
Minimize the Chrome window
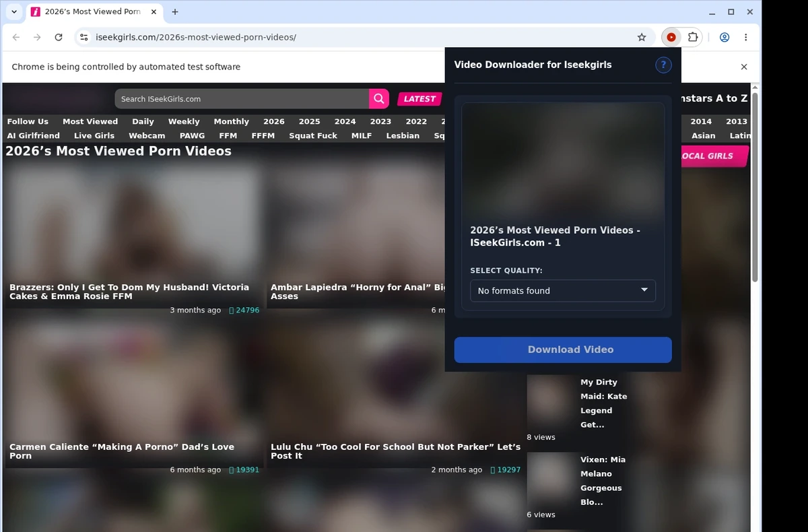(x=712, y=12)
